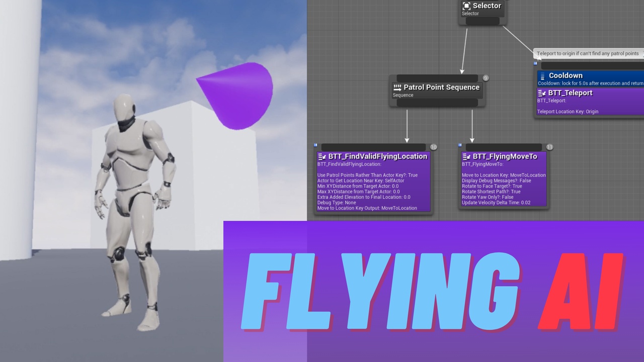Click 'Teleport Location Key: Origin'
This screenshot has width=644, height=362.
tap(568, 112)
